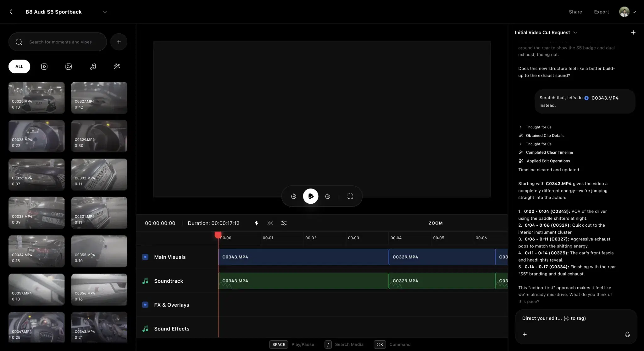
Task: Enter fullscreen preview mode
Action: pyautogui.click(x=350, y=196)
